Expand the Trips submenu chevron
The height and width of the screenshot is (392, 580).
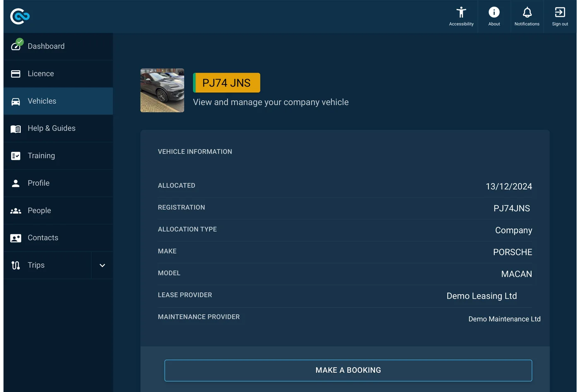pos(102,265)
